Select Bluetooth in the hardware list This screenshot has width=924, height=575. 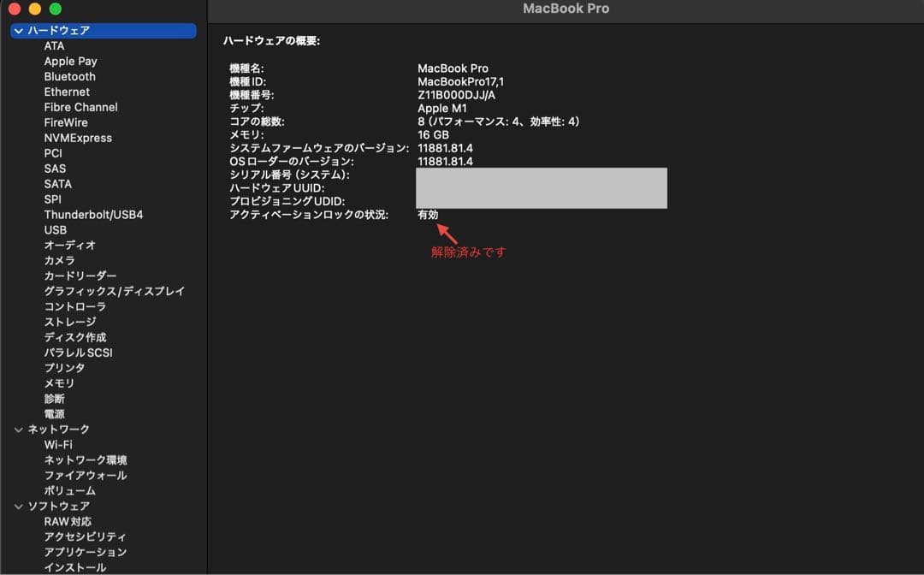tap(69, 76)
